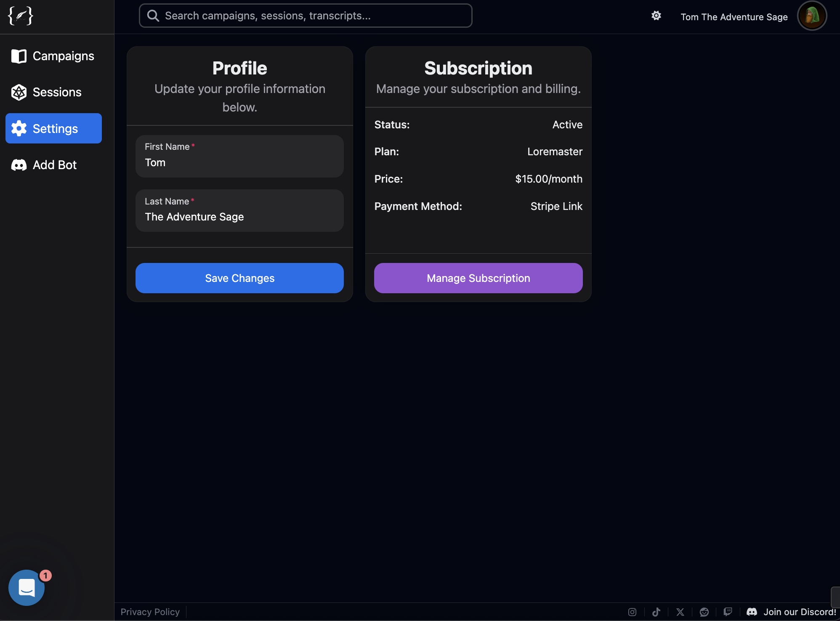Open the Instagram footer icon
The width and height of the screenshot is (840, 621).
(x=632, y=612)
